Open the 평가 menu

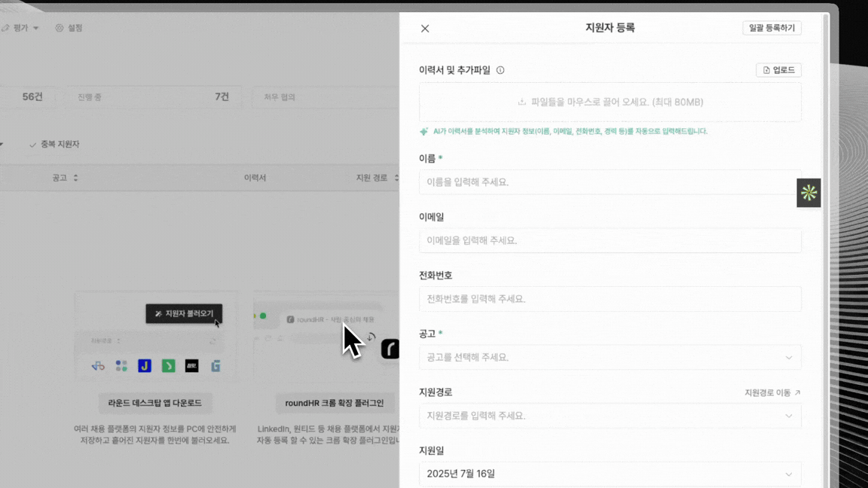[x=20, y=28]
